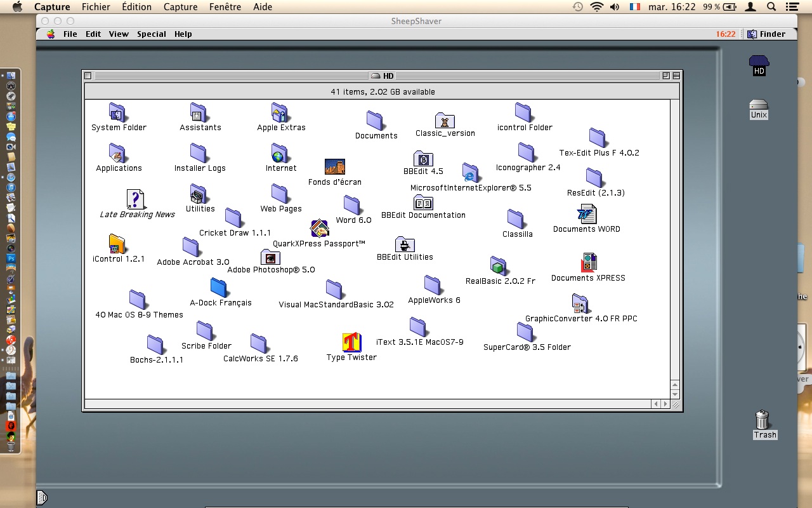The image size is (812, 508).
Task: Select the Cricket Draw 1.1.1 folder
Action: coord(234,218)
